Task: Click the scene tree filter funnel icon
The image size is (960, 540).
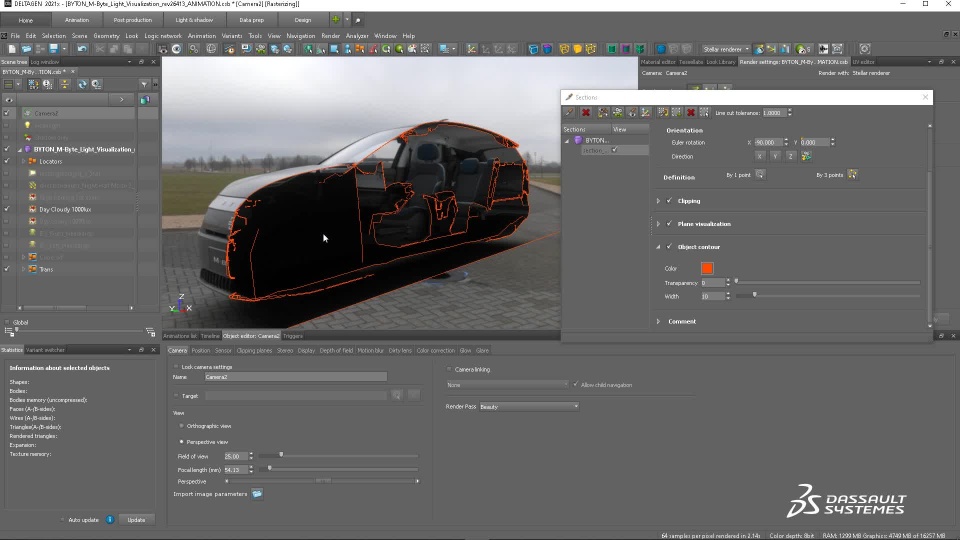Action: 144,85
